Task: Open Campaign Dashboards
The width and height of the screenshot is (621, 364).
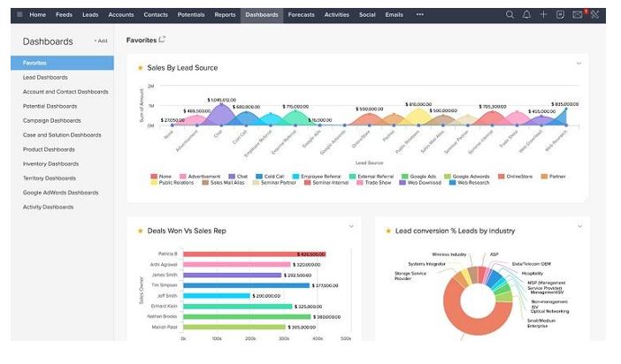Action: click(x=52, y=121)
